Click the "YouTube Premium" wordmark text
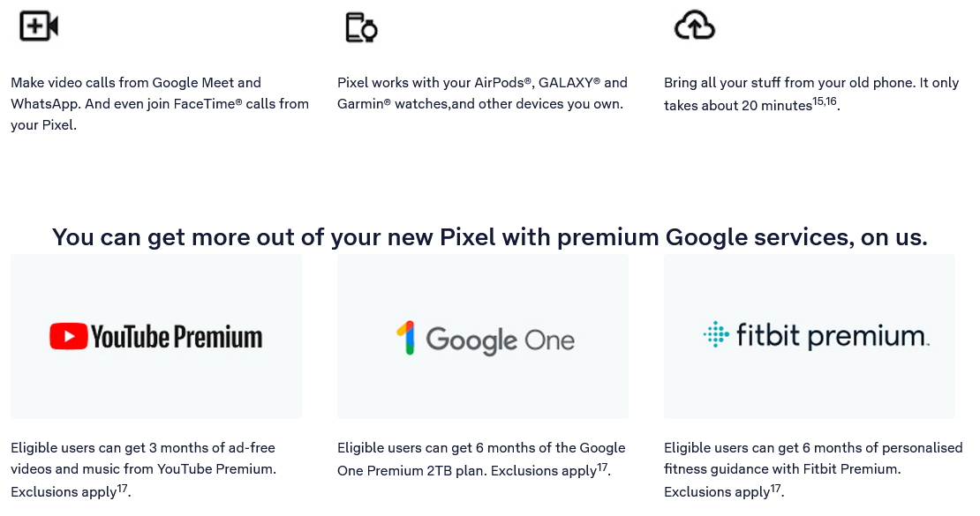 tap(177, 337)
